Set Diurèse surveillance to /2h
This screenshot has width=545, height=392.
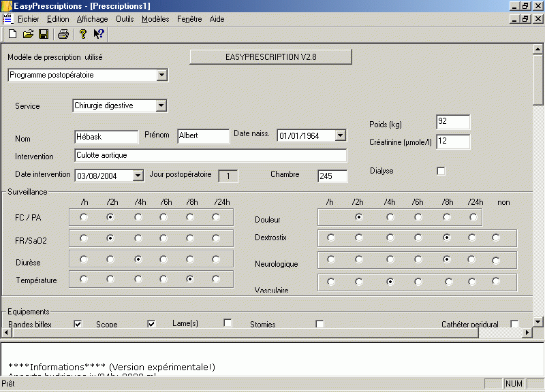110,259
